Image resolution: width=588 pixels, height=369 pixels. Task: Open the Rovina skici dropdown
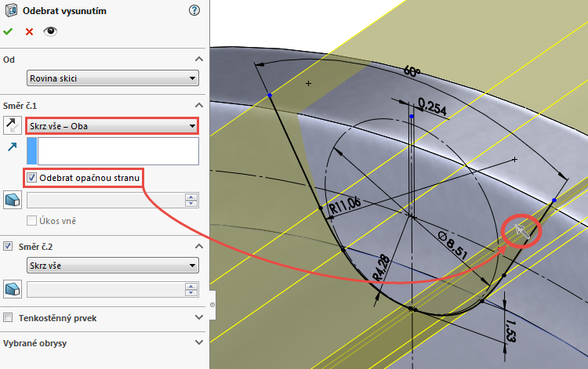point(112,78)
